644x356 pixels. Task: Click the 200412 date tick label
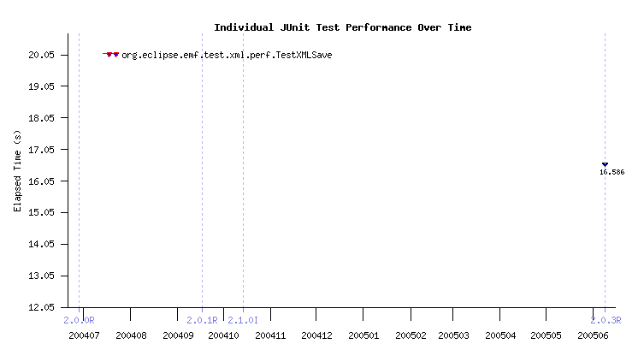(x=316, y=336)
